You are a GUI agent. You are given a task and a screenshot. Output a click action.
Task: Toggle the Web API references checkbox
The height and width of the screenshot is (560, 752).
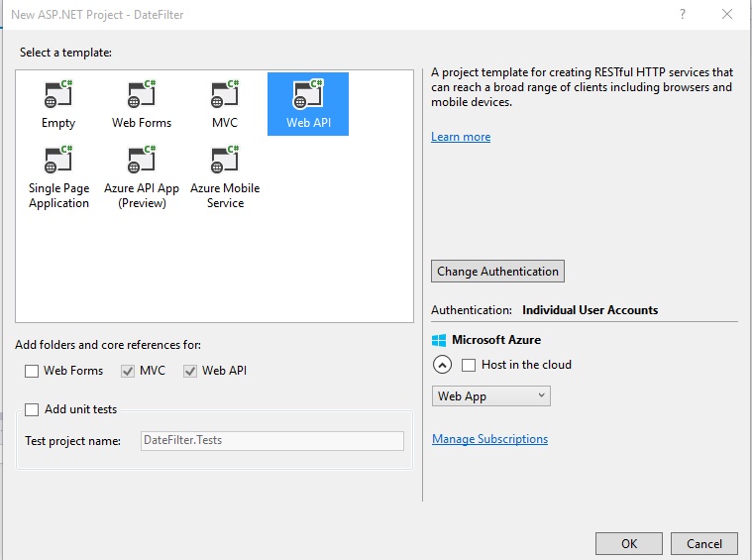coord(190,371)
